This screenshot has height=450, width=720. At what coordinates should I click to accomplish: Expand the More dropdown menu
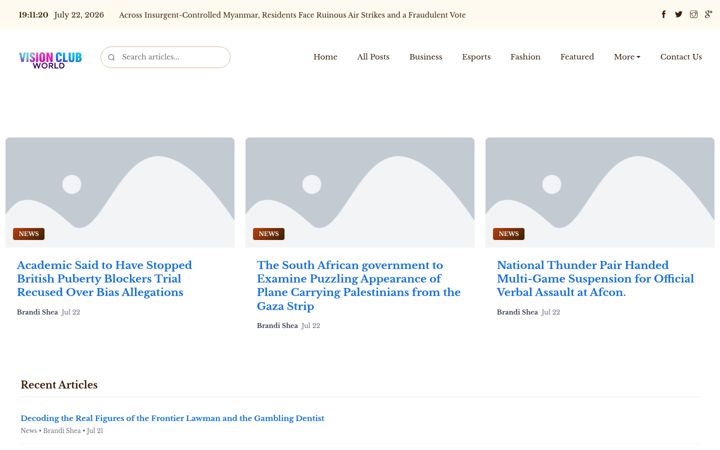(627, 57)
